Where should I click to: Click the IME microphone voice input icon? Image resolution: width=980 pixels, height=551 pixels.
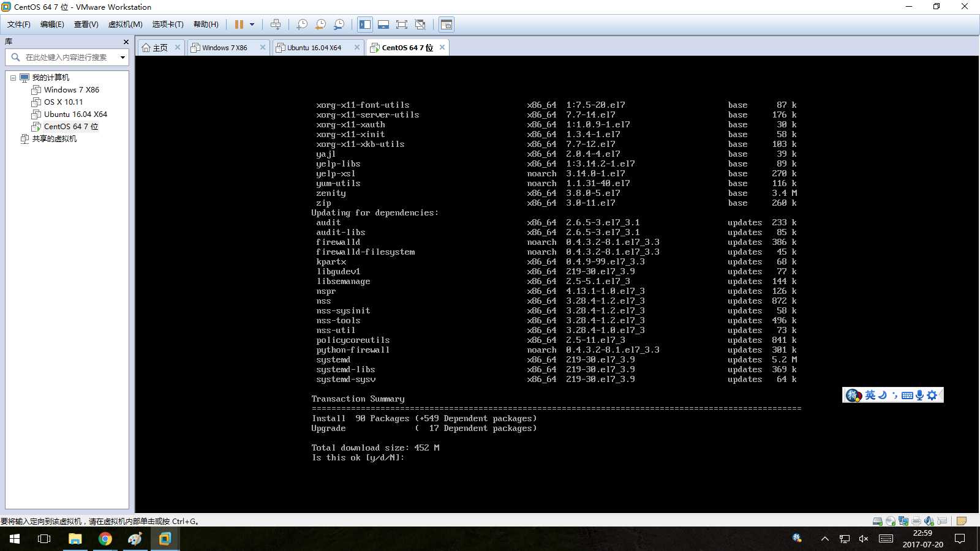tap(919, 395)
